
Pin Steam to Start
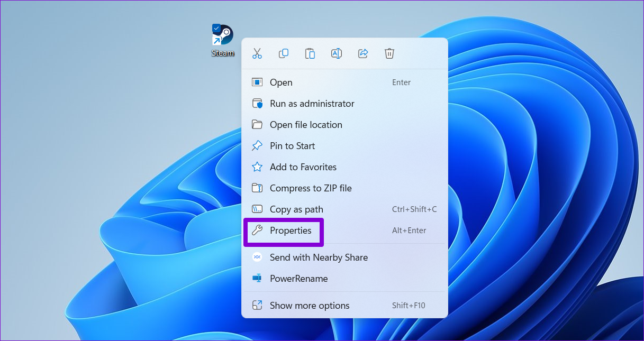coord(293,146)
